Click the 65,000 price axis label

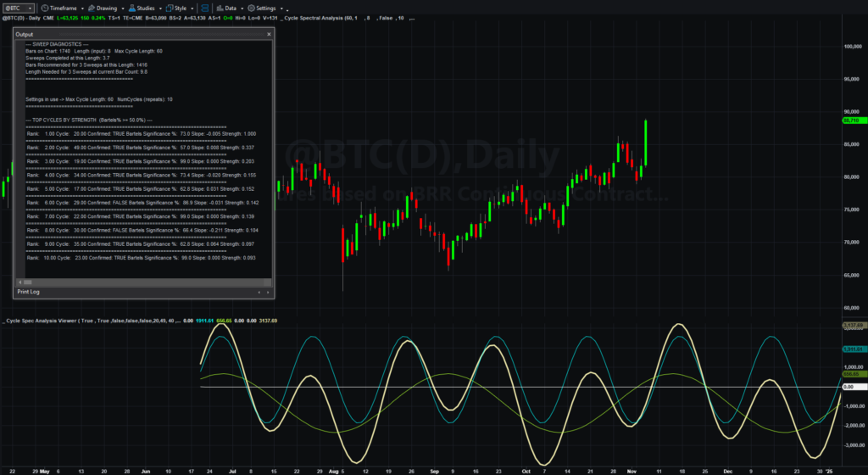point(851,275)
